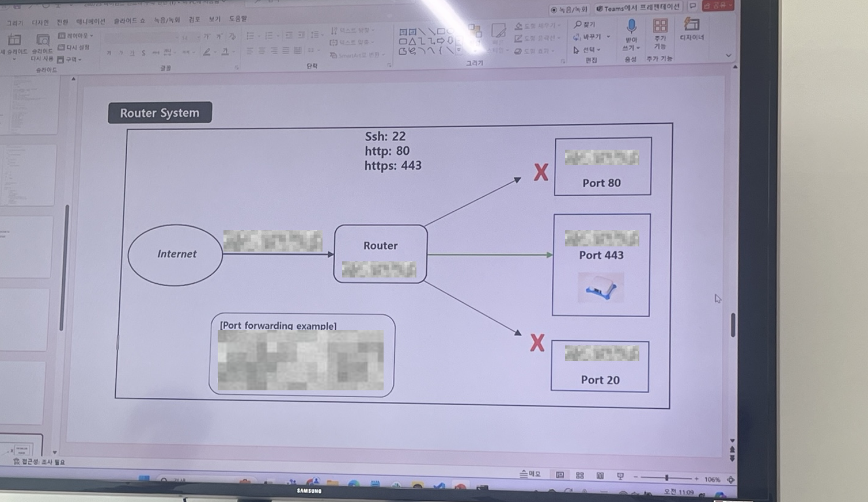Click the zoom slider handle
The height and width of the screenshot is (502, 868).
(x=667, y=478)
